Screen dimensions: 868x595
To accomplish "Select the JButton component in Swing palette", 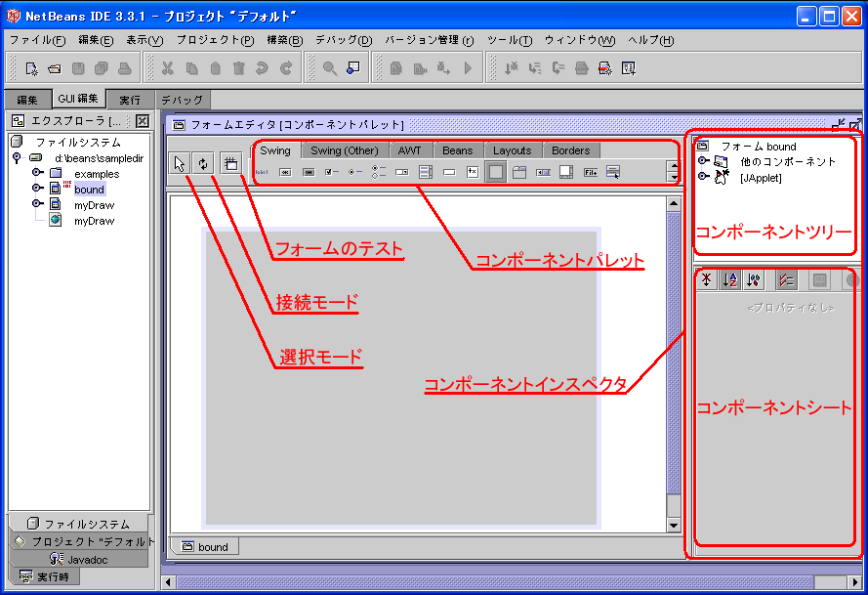I will 285,172.
